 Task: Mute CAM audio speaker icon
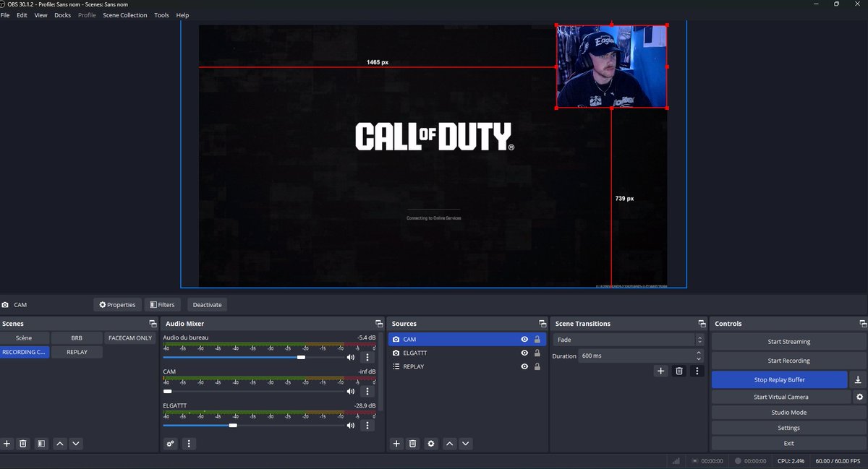click(351, 391)
